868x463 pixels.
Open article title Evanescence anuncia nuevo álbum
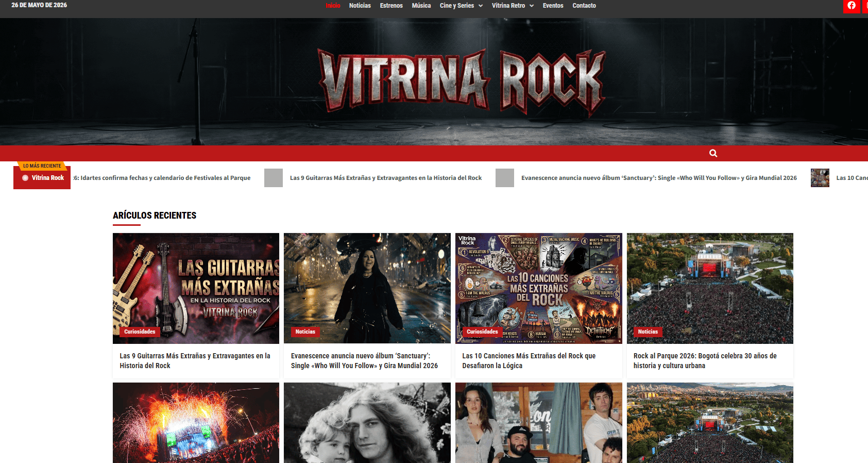(x=364, y=361)
